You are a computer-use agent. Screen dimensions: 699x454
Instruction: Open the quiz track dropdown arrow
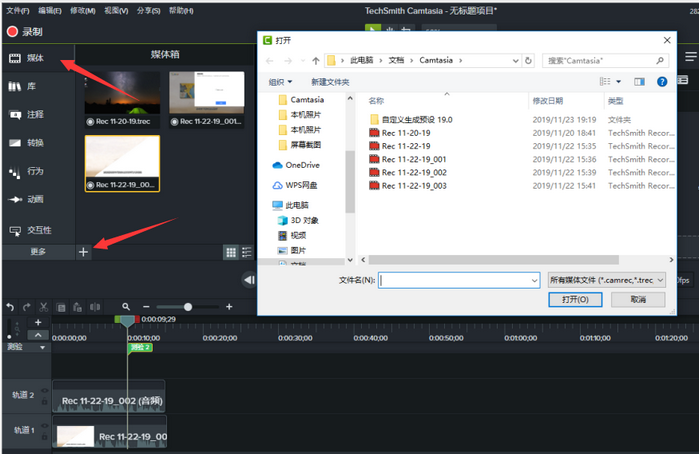point(42,347)
